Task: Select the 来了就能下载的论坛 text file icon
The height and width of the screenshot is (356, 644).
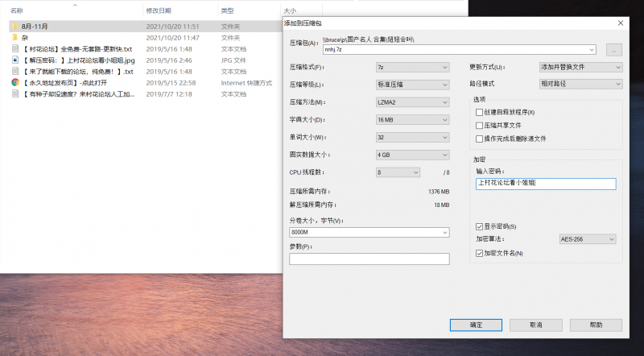Action: tap(14, 71)
